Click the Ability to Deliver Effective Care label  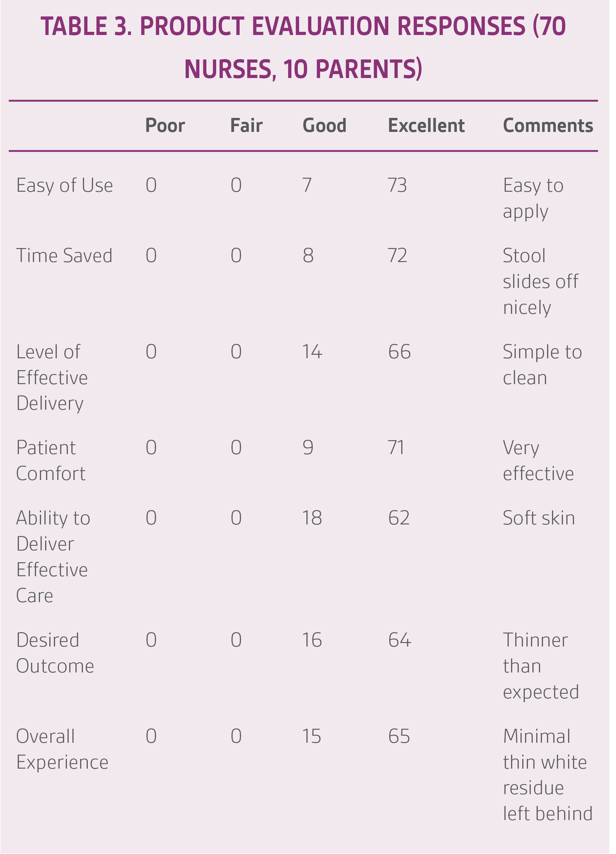point(53,557)
